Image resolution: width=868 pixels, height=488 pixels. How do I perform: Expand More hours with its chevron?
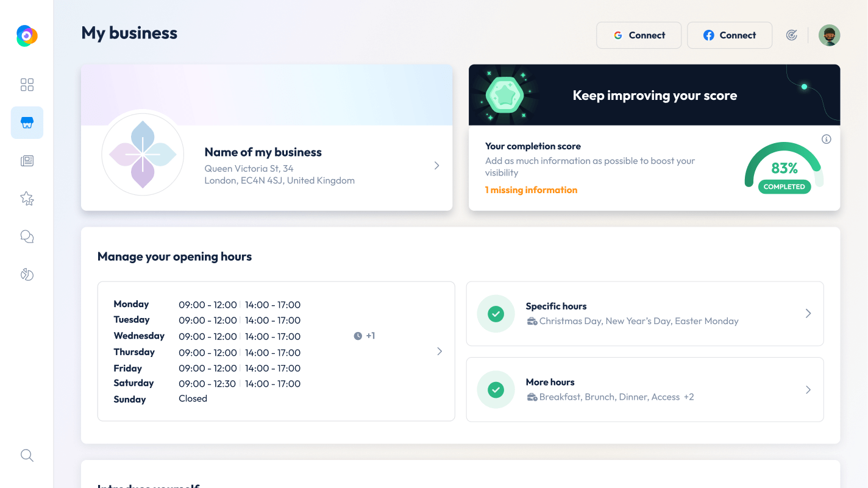(x=808, y=389)
